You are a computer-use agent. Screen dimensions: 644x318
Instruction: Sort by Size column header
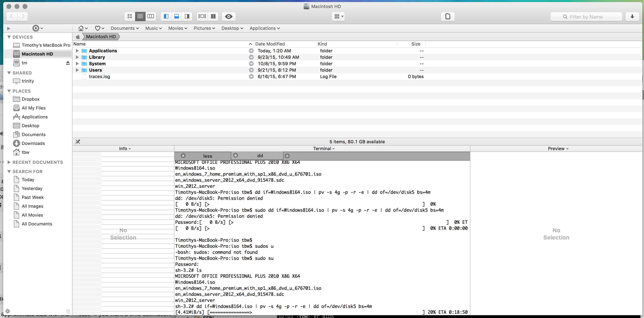tap(411, 44)
